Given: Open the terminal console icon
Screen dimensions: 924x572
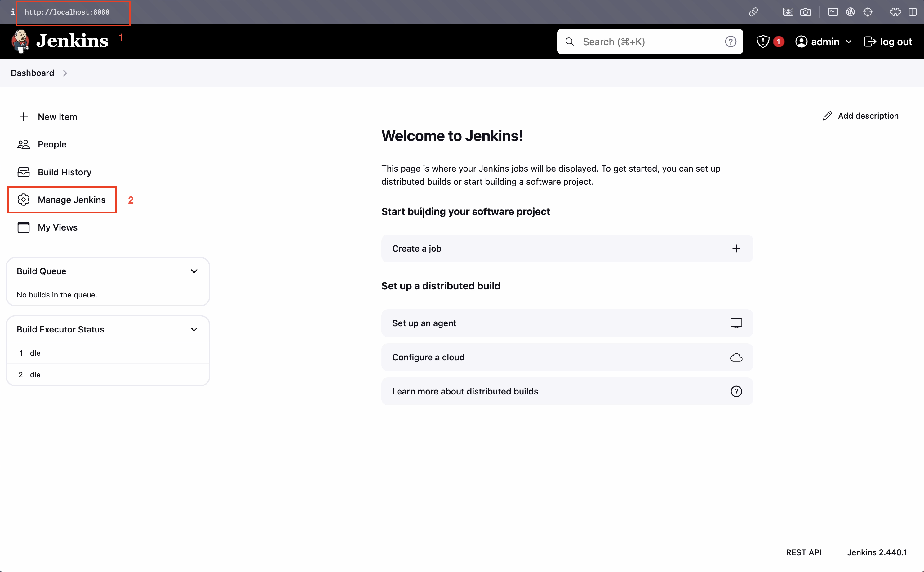Looking at the screenshot, I should (833, 12).
